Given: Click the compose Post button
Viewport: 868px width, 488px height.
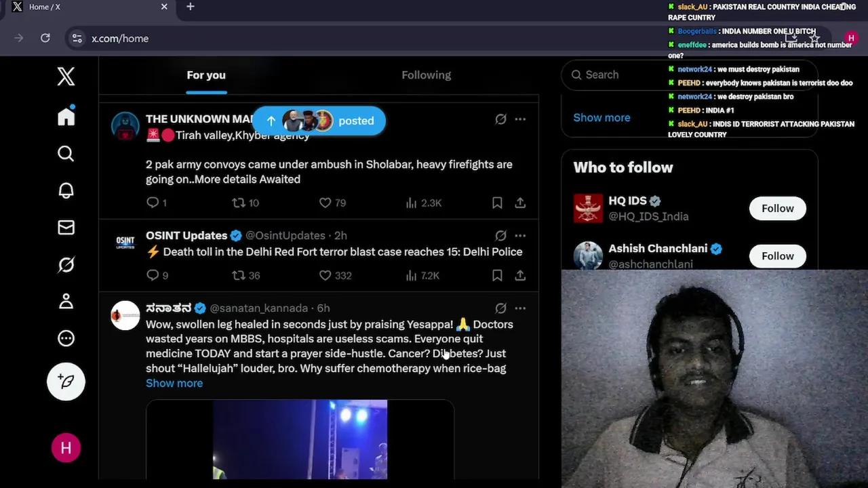Looking at the screenshot, I should (x=66, y=382).
